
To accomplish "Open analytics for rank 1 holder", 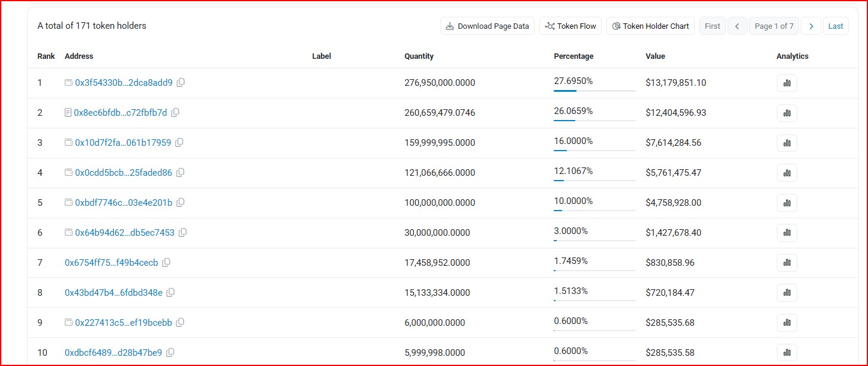I will pos(787,83).
